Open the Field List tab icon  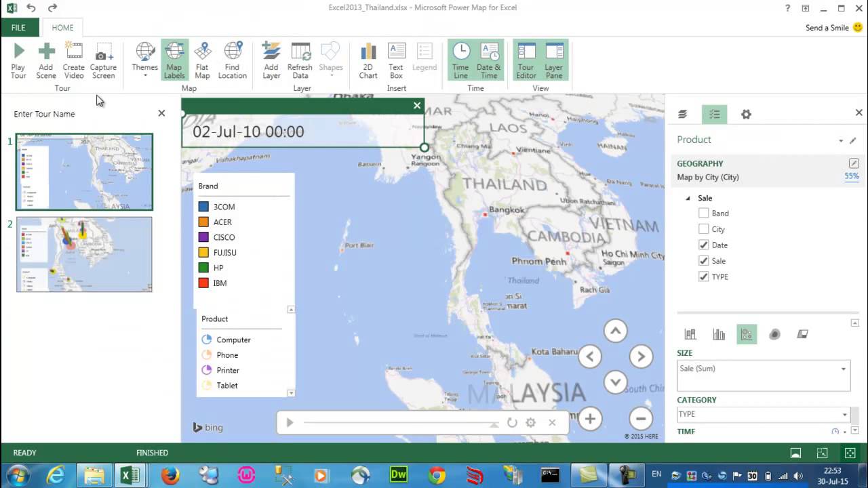(715, 114)
